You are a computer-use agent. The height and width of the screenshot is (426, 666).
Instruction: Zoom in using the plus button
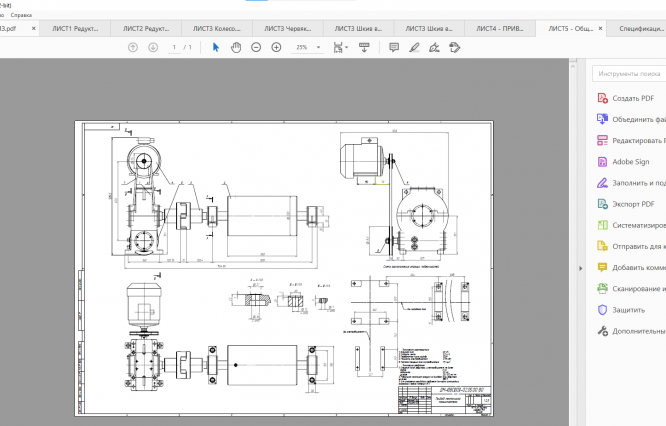coord(277,47)
